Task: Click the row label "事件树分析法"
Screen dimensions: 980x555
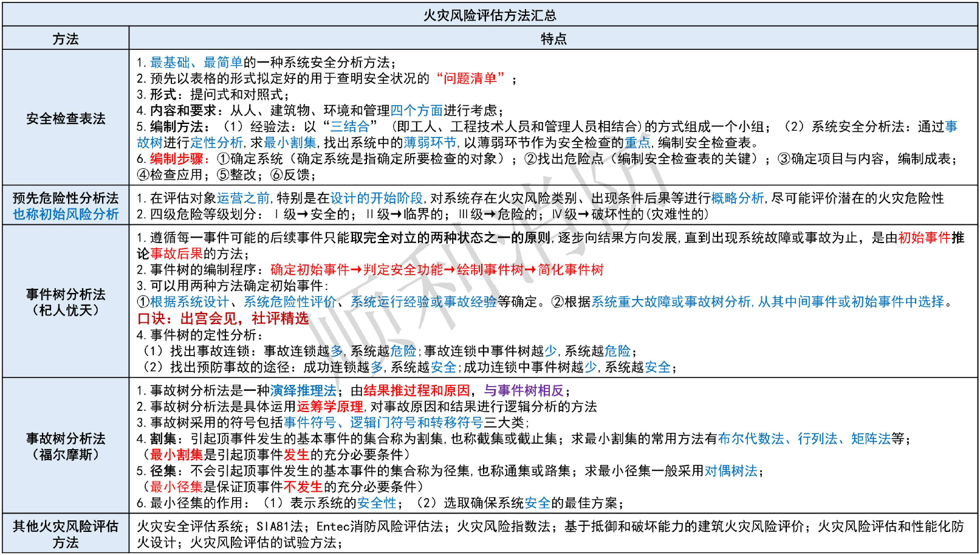Action: pos(66,294)
